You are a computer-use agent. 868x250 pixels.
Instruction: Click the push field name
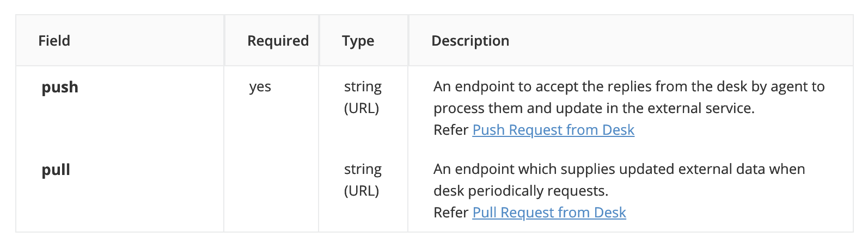[60, 87]
